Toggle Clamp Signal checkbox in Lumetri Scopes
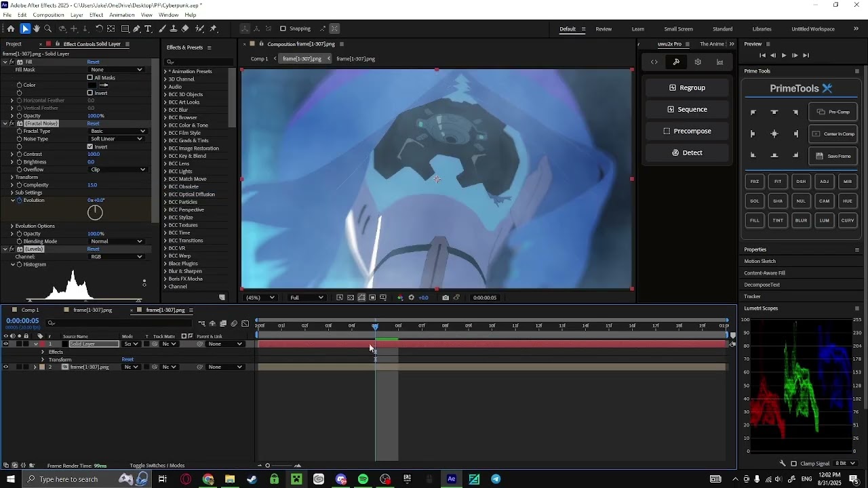868x488 pixels. coord(794,464)
